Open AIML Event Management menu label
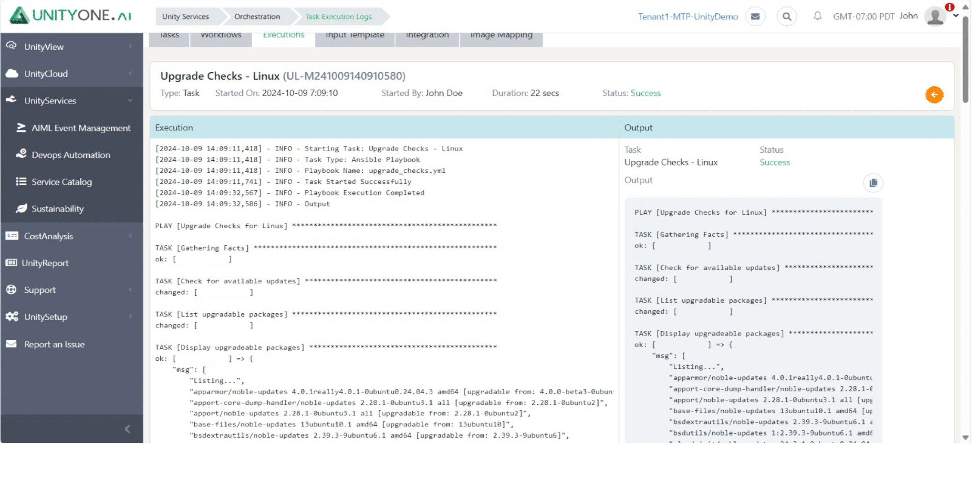Screen dimensions: 980x481 pyautogui.click(x=81, y=128)
